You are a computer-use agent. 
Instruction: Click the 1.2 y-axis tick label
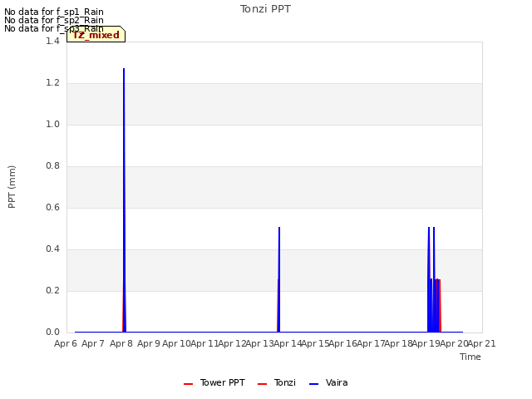click(52, 82)
